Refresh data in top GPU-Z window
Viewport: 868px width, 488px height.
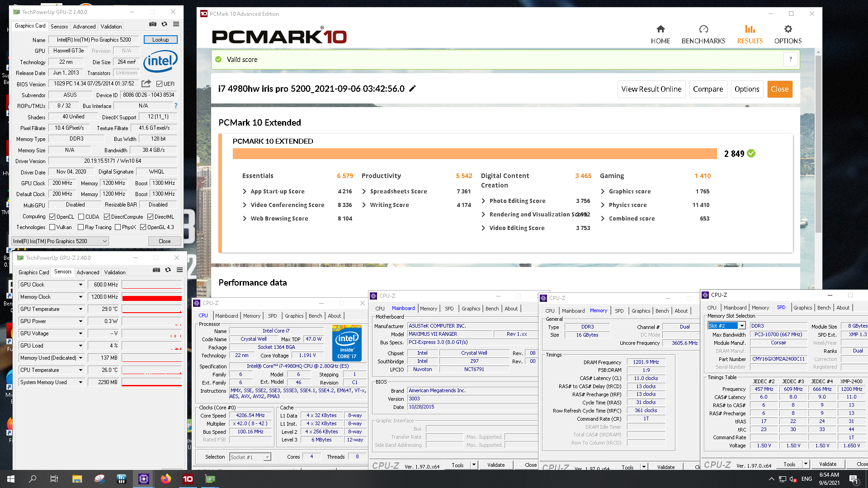(165, 24)
